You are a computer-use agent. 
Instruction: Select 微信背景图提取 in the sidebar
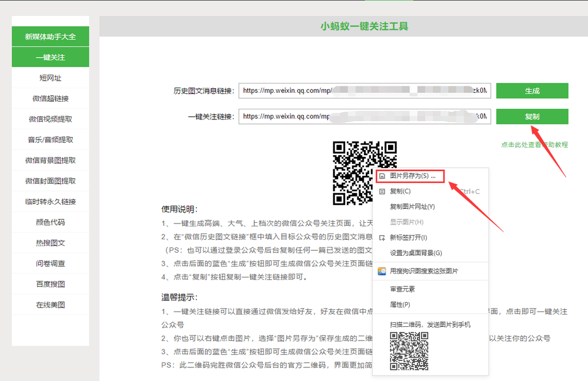coord(50,160)
